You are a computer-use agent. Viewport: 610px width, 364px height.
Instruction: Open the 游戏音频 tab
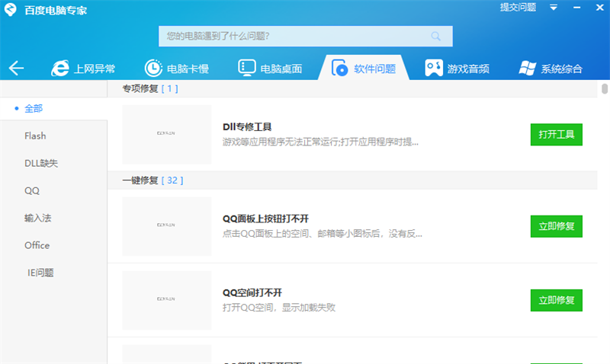coord(457,68)
